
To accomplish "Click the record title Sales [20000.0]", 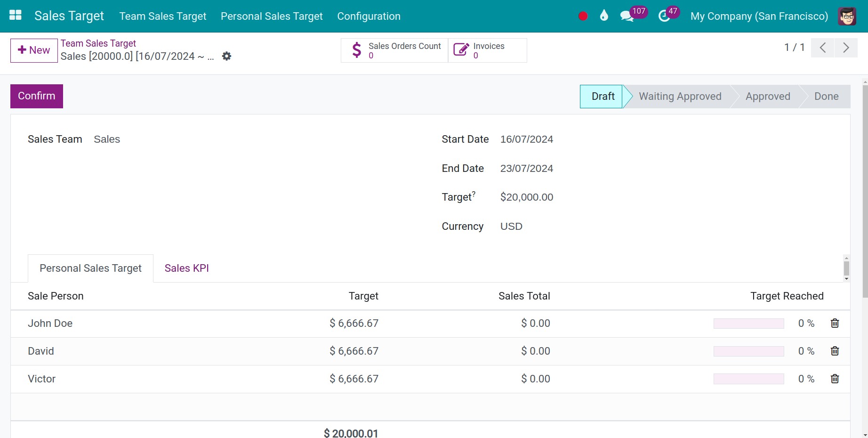I will pos(137,57).
